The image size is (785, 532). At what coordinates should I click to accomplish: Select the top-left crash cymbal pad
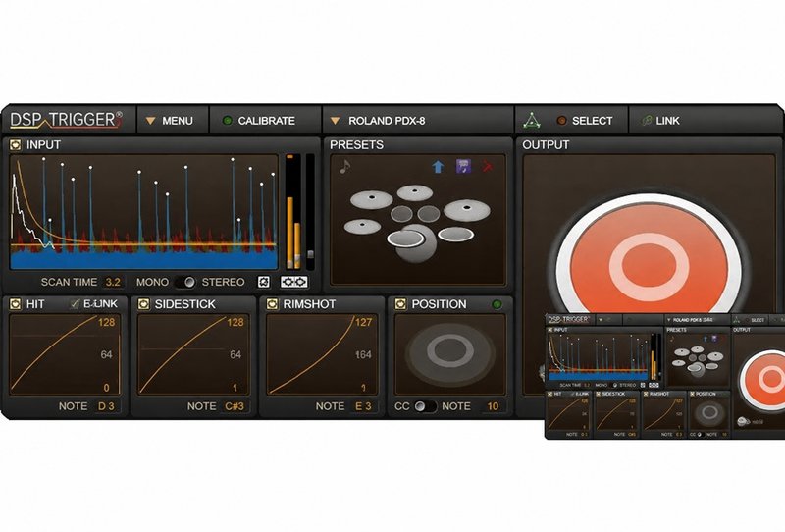pyautogui.click(x=372, y=200)
